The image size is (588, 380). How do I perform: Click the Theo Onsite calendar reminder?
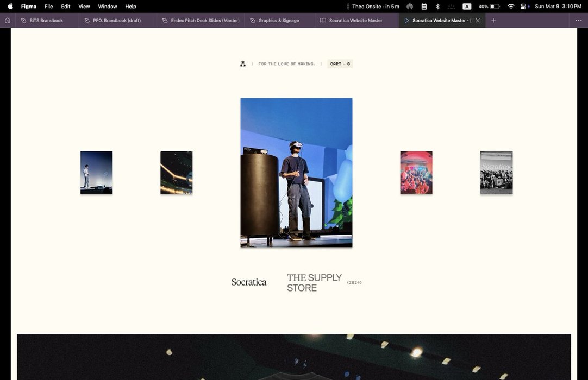376,7
